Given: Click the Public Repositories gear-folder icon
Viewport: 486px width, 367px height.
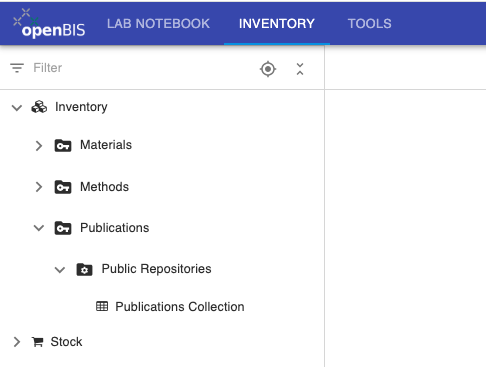Looking at the screenshot, I should 84,269.
